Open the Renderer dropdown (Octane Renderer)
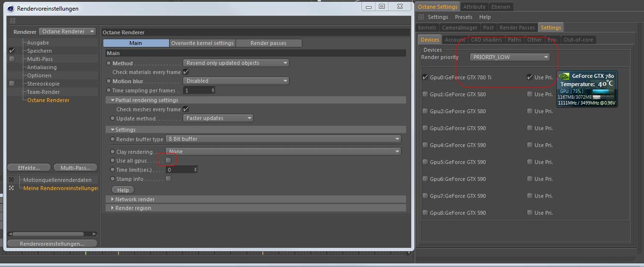 pos(68,31)
